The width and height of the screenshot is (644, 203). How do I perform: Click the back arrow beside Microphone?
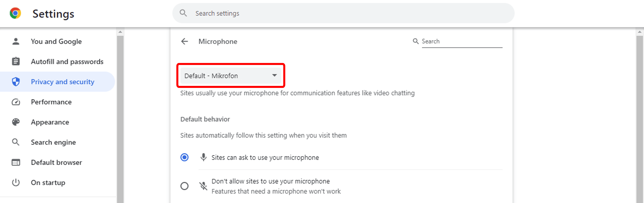coord(185,41)
